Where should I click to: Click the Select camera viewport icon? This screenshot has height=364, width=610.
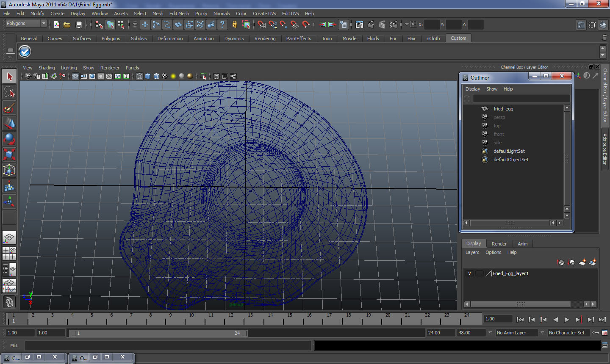tap(28, 76)
